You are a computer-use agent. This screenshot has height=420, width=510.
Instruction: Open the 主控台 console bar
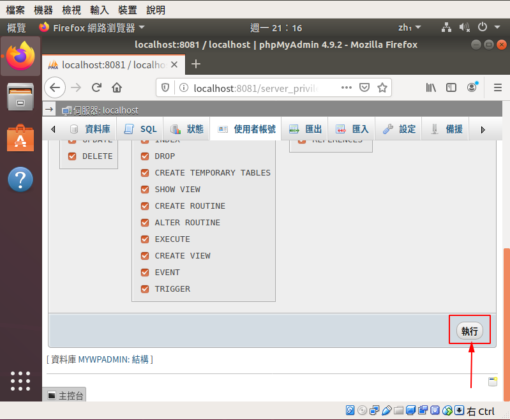pyautogui.click(x=66, y=396)
